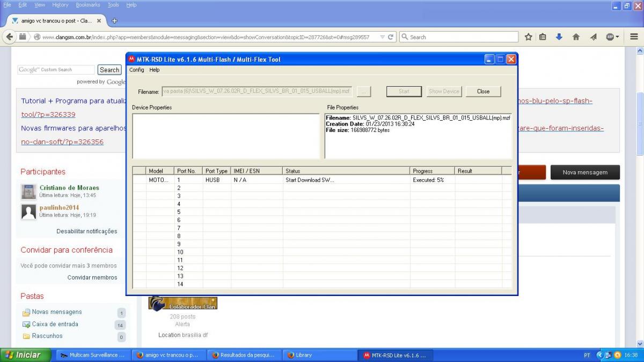This screenshot has height=362, width=644.
Task: Switch to MTK-RSD Lite taskbar item
Action: pyautogui.click(x=396, y=355)
